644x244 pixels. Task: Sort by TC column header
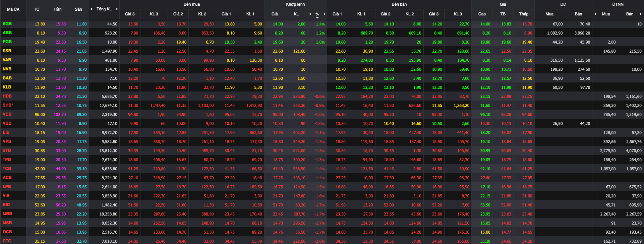click(x=37, y=9)
